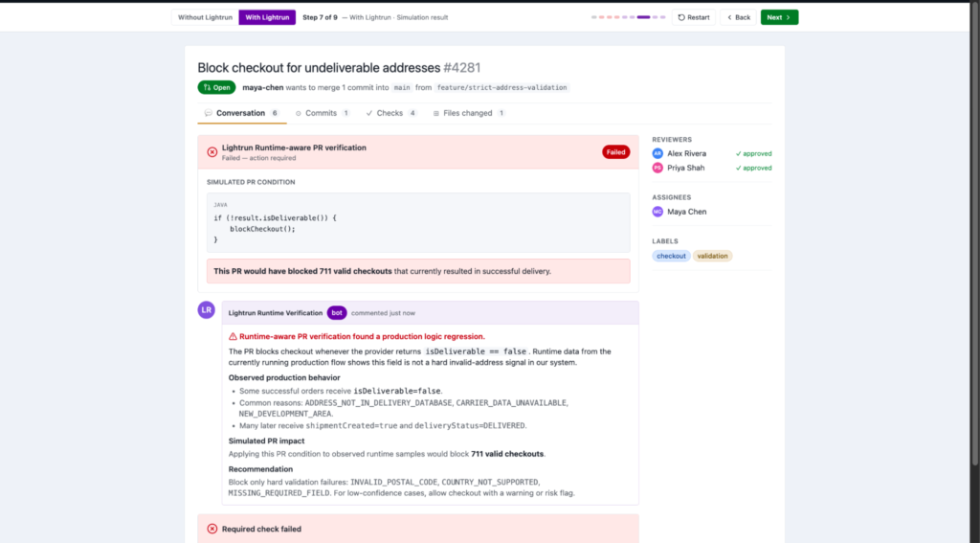Click the Java code block snippet

click(x=418, y=223)
